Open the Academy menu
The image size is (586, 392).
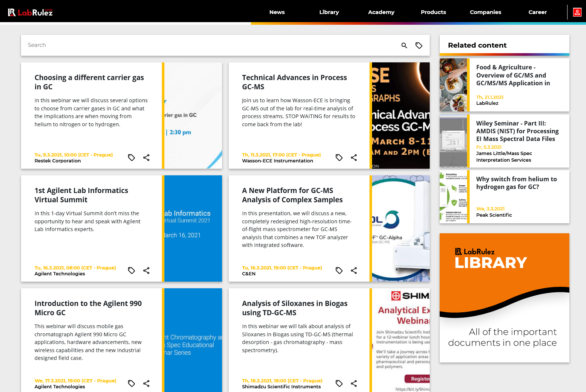[x=381, y=12]
